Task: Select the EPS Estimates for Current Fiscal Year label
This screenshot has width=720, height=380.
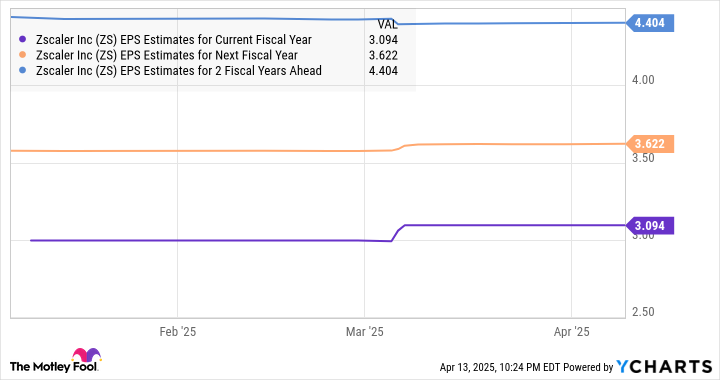Action: tap(174, 40)
